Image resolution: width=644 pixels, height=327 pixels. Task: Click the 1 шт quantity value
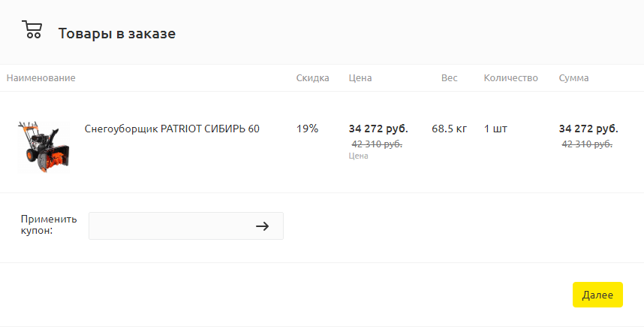(x=495, y=129)
